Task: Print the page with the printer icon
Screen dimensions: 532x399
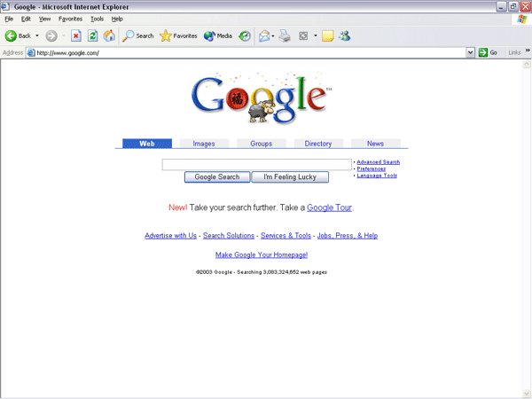Action: coord(285,35)
